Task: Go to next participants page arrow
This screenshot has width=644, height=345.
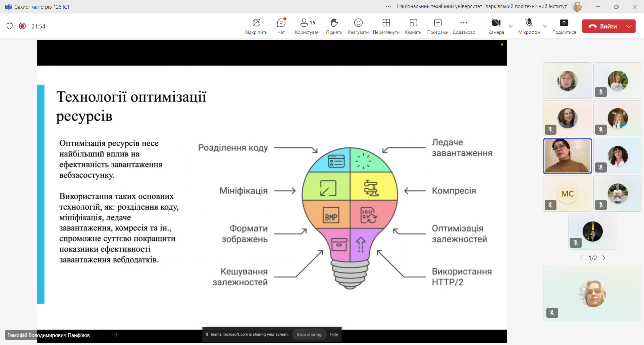Action: 604,258
